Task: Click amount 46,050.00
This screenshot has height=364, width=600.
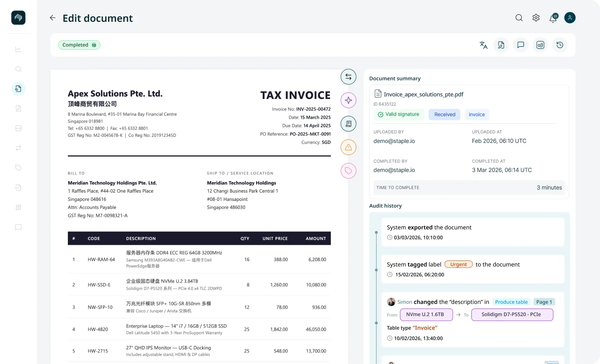Action: point(316,329)
